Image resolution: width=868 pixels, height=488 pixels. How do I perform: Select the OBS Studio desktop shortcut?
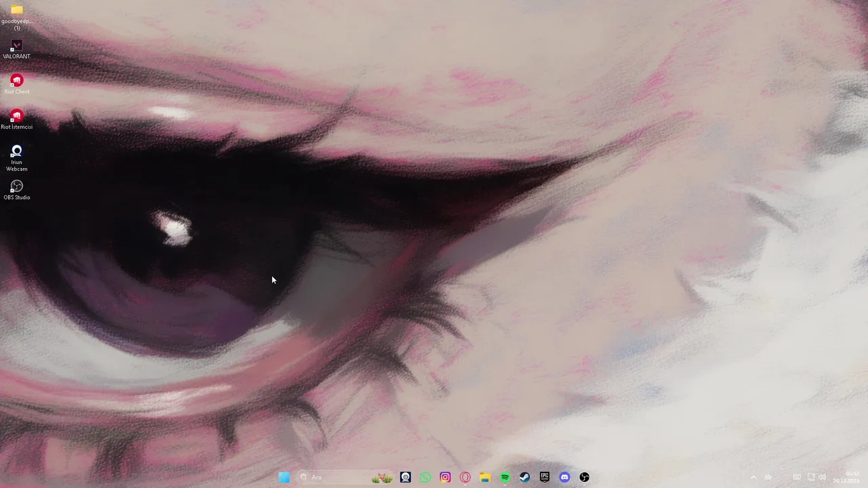(17, 190)
